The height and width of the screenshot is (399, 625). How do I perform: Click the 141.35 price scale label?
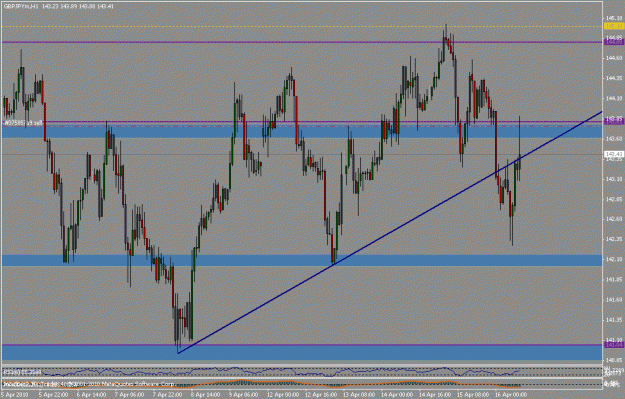[613, 319]
